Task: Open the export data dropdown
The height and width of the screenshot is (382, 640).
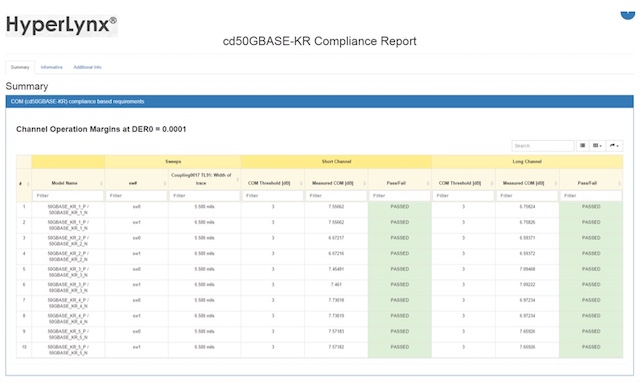Action: (x=614, y=146)
